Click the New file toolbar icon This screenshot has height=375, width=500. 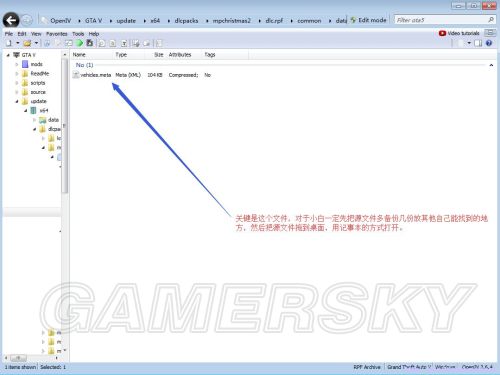click(9, 43)
